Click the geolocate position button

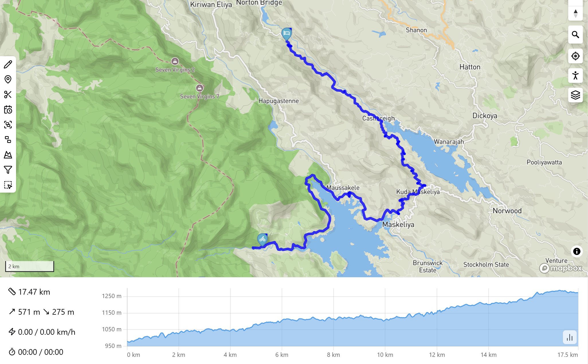tap(576, 56)
